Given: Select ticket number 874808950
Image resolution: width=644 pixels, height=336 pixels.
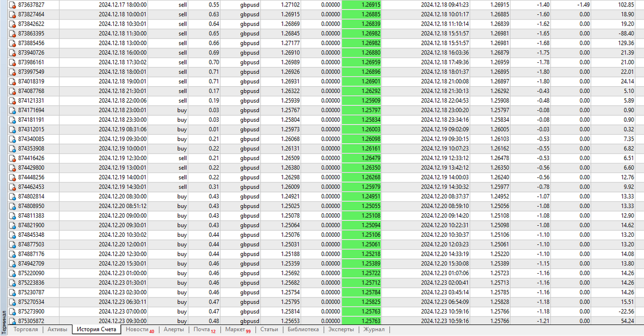Looking at the screenshot, I should click(31, 206).
